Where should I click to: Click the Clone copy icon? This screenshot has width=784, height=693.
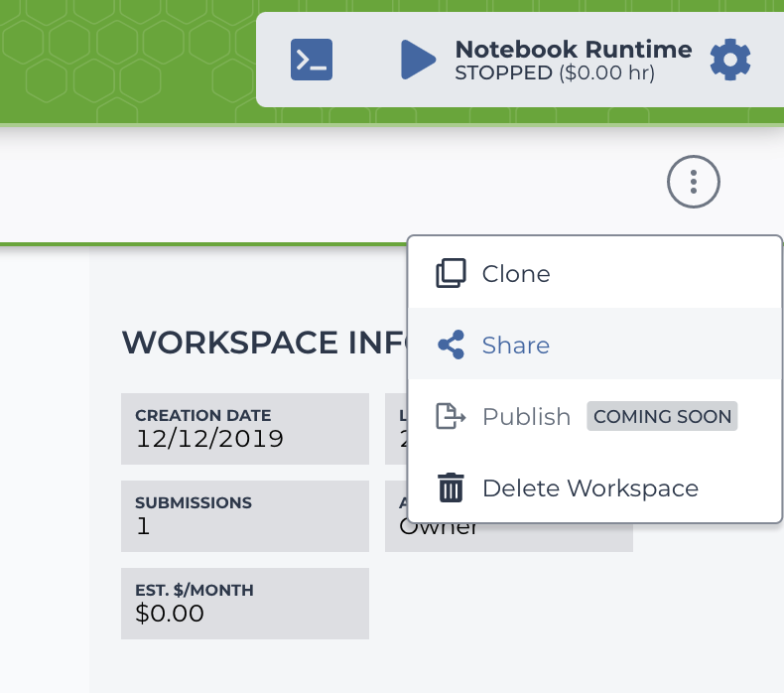point(451,273)
